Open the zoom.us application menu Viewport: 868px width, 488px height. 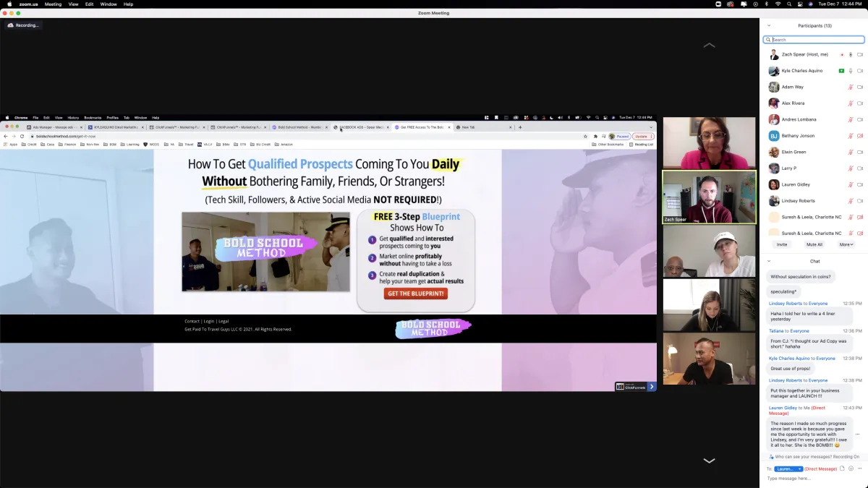coord(28,4)
